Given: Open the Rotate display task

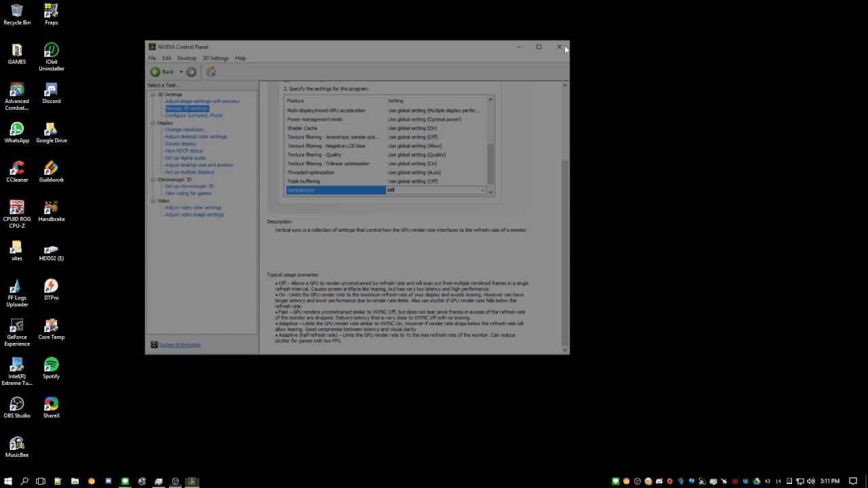Looking at the screenshot, I should pos(180,144).
